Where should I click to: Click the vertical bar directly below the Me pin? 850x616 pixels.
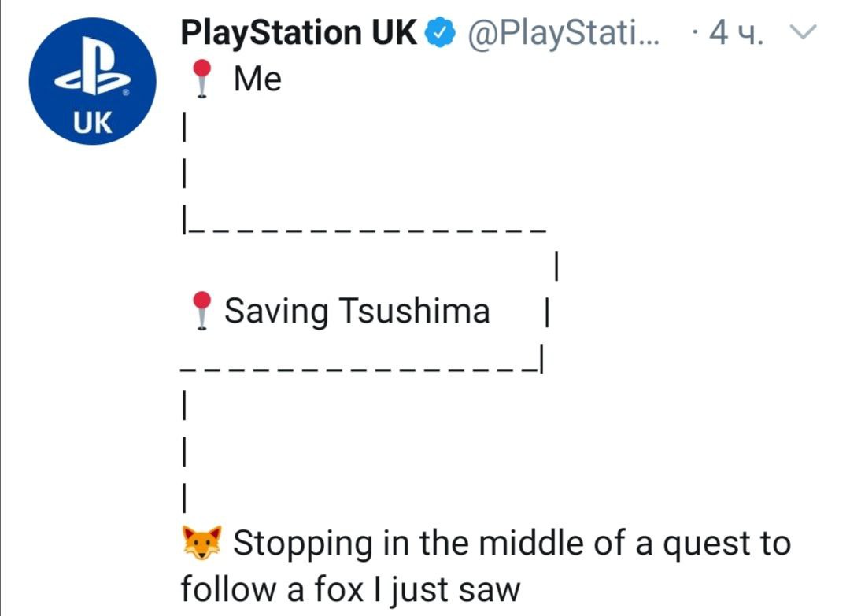[x=184, y=126]
